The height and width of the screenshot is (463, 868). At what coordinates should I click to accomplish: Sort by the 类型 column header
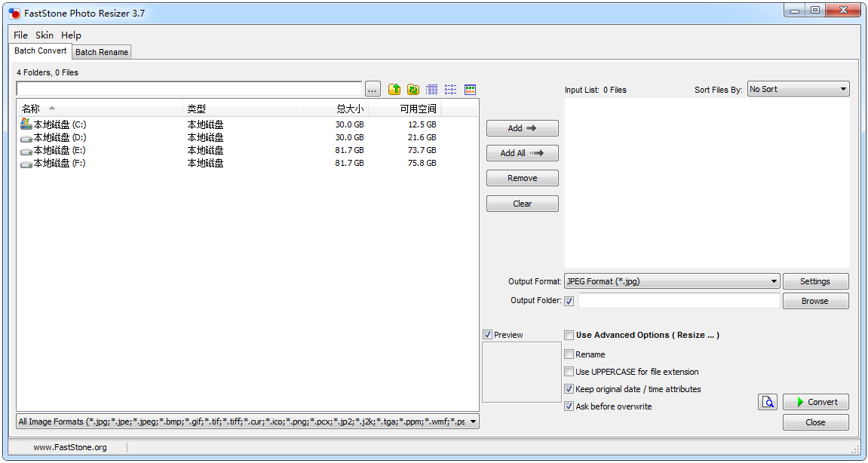pos(239,109)
